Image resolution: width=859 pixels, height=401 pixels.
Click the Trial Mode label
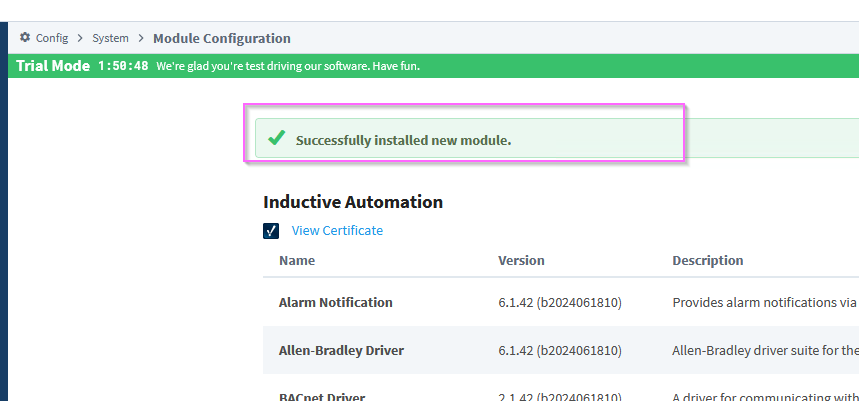pyautogui.click(x=53, y=66)
